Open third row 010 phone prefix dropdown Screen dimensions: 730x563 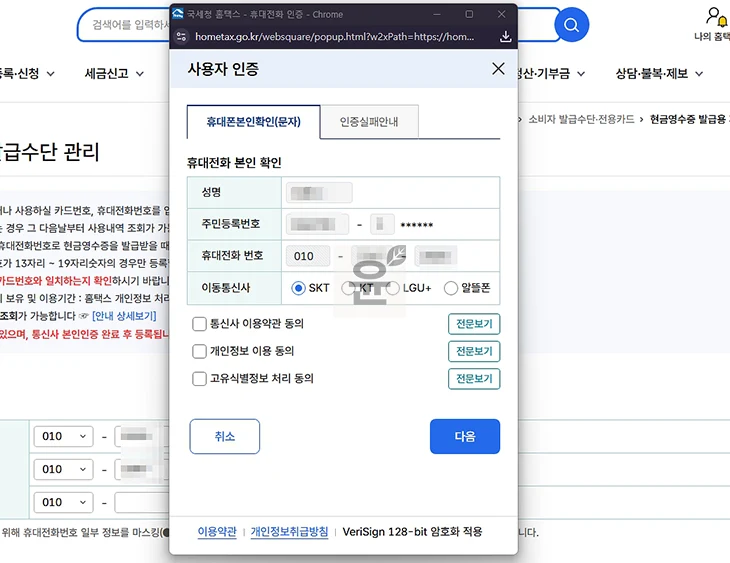point(63,502)
